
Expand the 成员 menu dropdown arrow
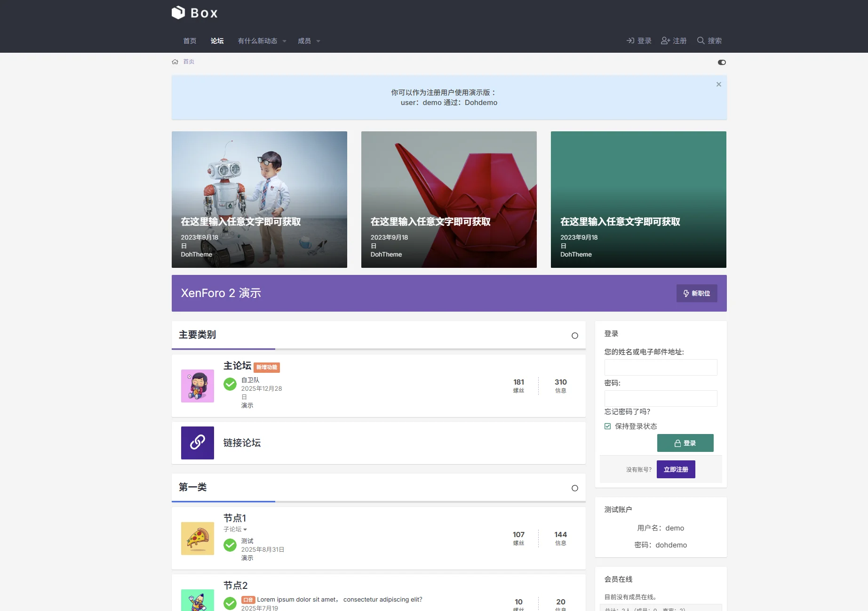[318, 41]
